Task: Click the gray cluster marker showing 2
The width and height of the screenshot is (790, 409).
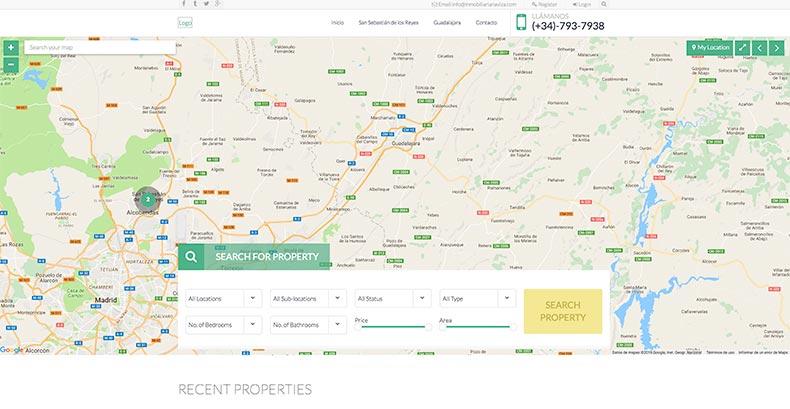Action: [x=147, y=199]
